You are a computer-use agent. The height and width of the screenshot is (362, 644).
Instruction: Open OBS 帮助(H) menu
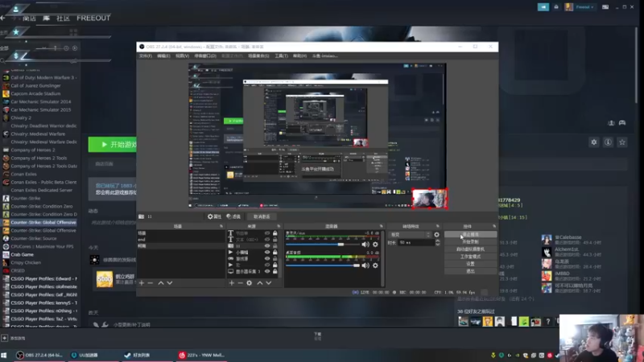[x=299, y=56]
